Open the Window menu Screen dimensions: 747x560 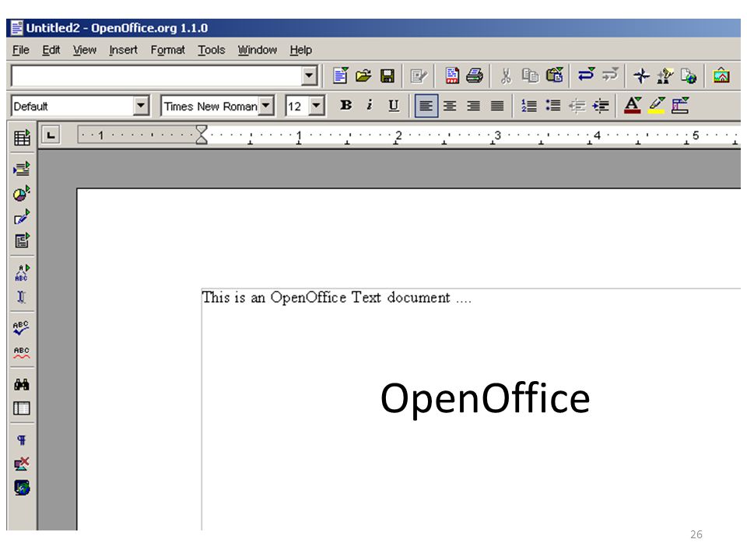pos(258,50)
